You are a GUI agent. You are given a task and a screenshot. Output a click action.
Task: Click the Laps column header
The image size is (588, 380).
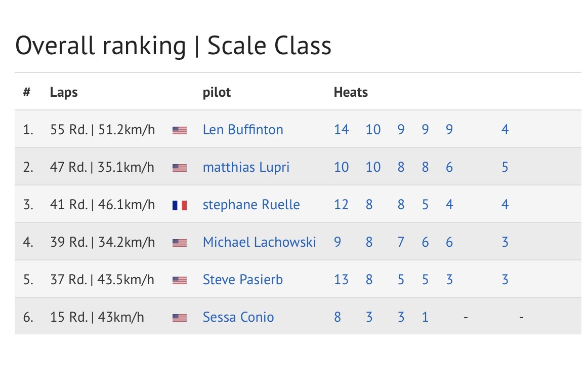(64, 92)
